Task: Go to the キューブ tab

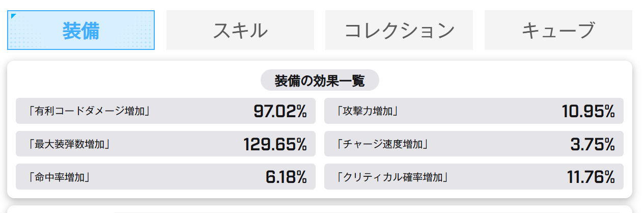Action: click(x=558, y=30)
